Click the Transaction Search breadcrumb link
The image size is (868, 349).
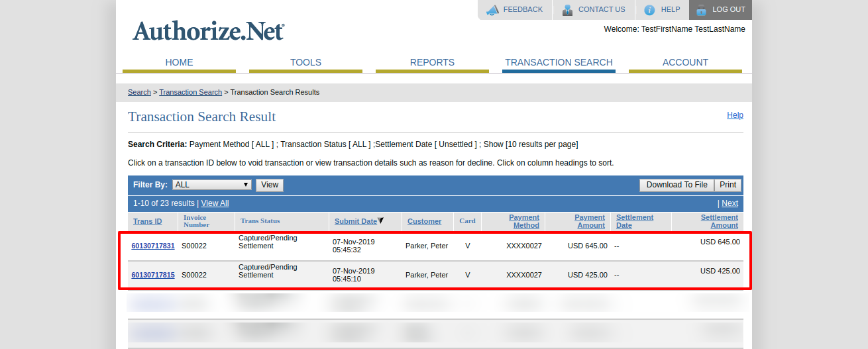[x=190, y=92]
